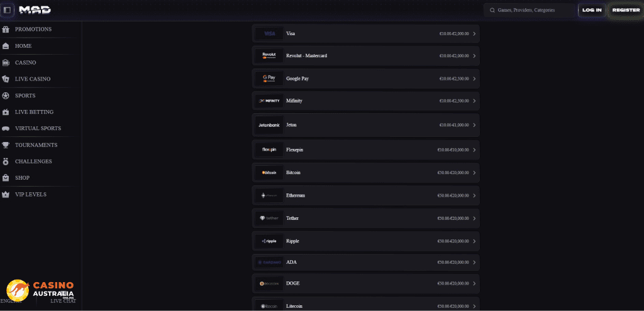The image size is (644, 311).
Task: Click the VIP Levels crown icon
Action: point(6,195)
